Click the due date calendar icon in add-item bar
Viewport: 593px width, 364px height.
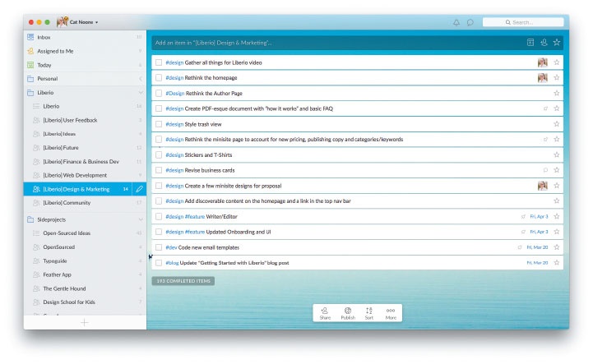click(530, 43)
